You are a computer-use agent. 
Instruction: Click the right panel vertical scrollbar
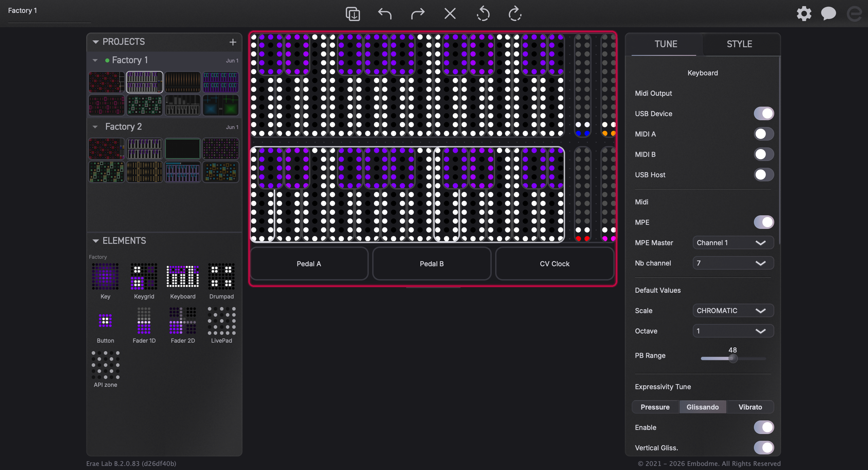pos(779,150)
